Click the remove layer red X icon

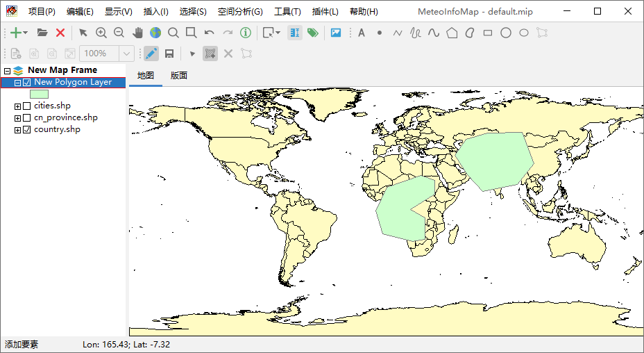point(60,33)
